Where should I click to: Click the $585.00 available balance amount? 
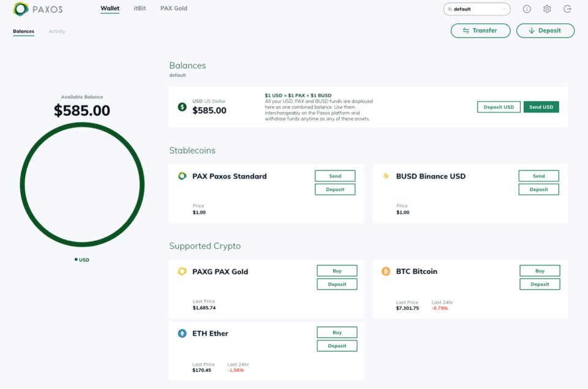(x=82, y=110)
